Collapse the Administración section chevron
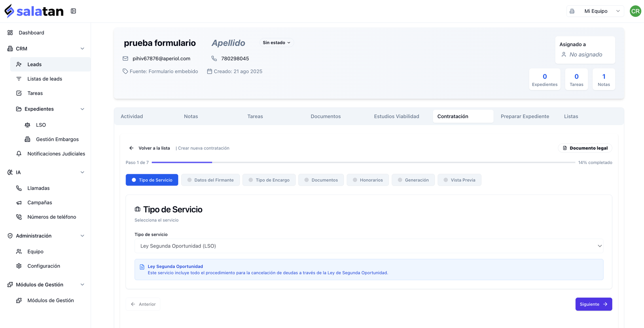 (83, 236)
